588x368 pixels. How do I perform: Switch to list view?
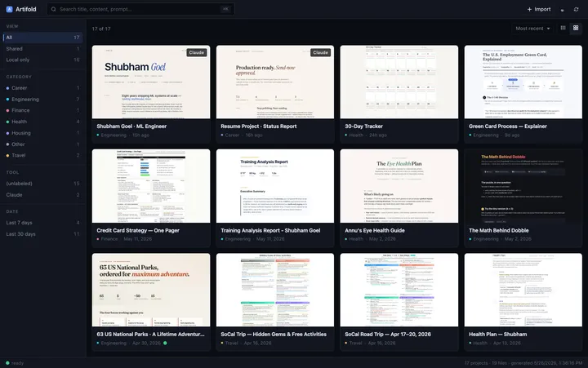point(563,28)
